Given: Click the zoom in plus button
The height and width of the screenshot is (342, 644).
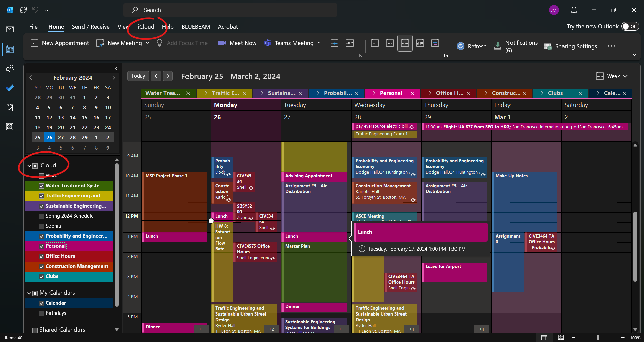Looking at the screenshot, I should (x=623, y=338).
